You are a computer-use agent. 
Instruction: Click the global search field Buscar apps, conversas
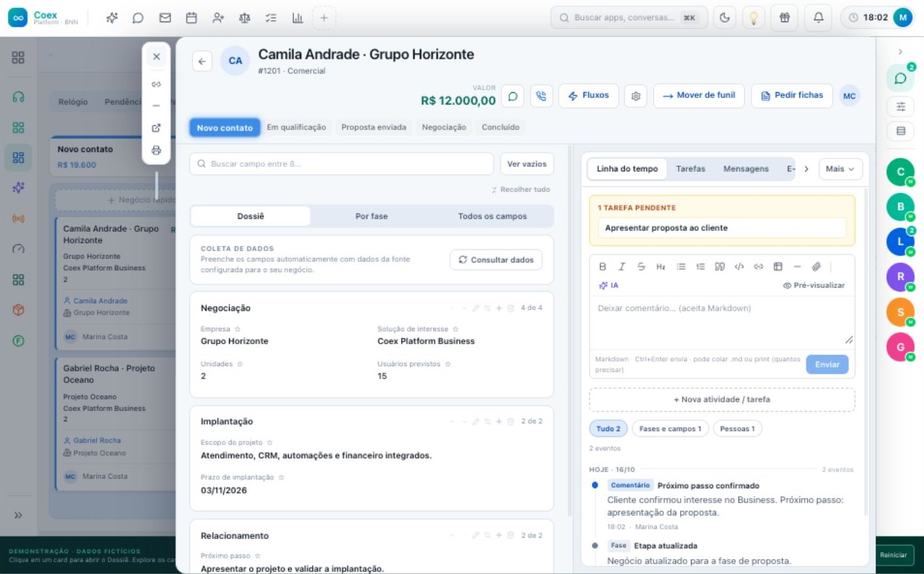[629, 18]
